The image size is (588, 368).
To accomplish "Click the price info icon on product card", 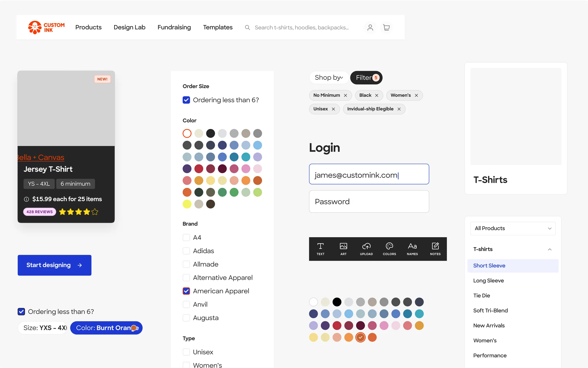I will click(x=26, y=199).
